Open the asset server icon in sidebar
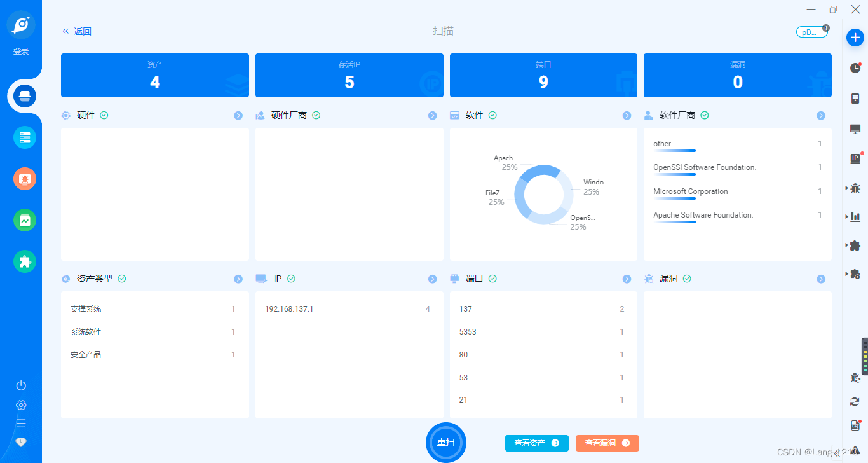Screen dimensions: 868x463 25,137
